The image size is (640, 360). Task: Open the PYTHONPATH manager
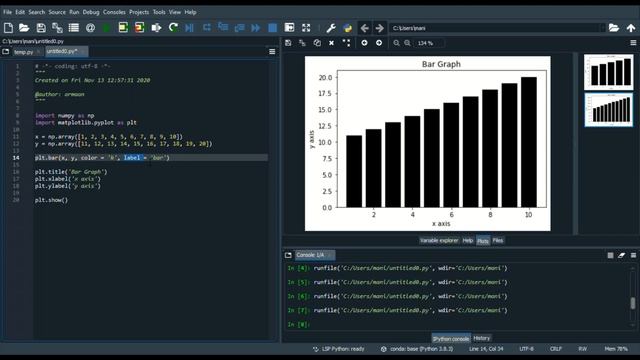[x=347, y=28]
